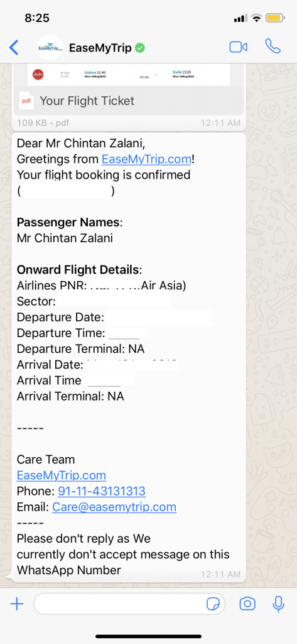
Task: Tap the microphone voice message icon
Action: click(279, 603)
